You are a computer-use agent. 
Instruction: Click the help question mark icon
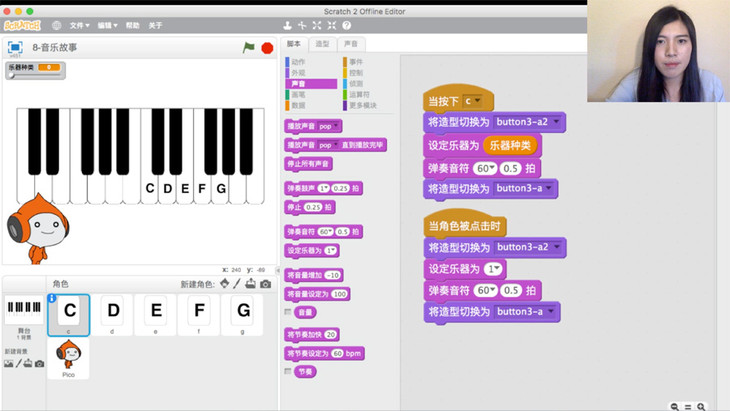pyautogui.click(x=347, y=26)
